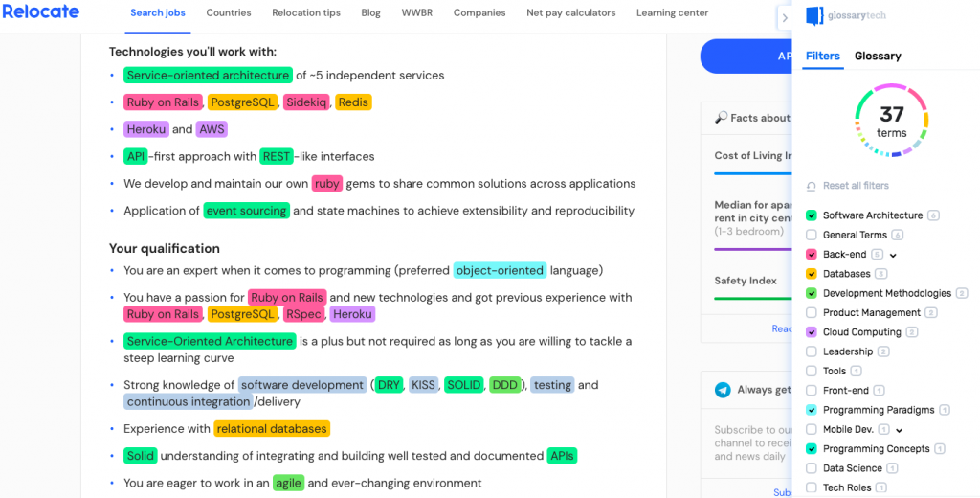
Task: Click the highlighted software development term
Action: tap(302, 385)
